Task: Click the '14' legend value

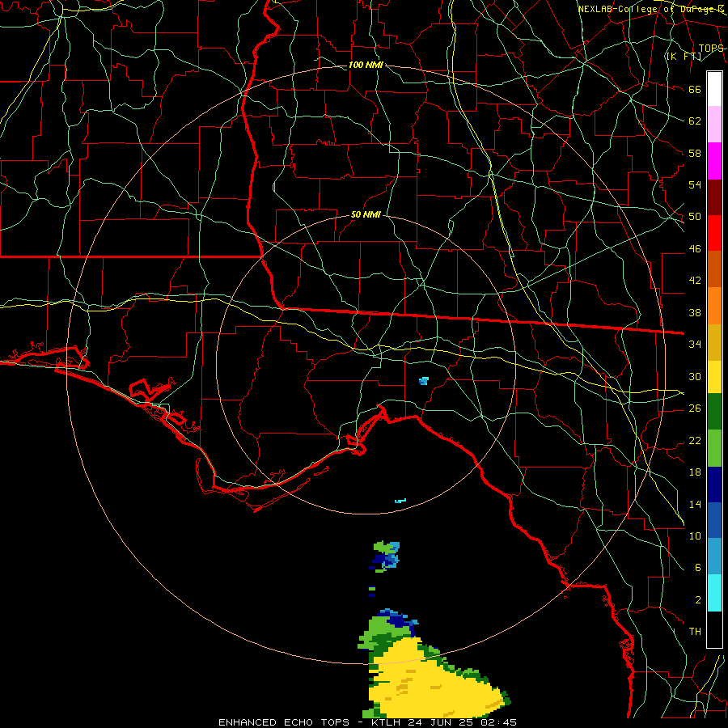Action: pyautogui.click(x=695, y=504)
